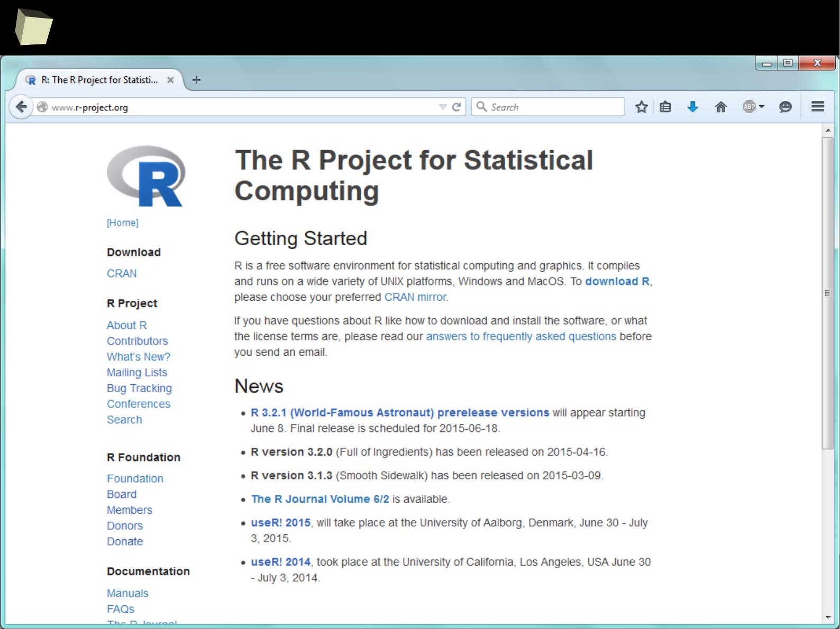Screen dimensions: 840x629
Task: Click the cube icon on the desktop
Action: (x=33, y=27)
